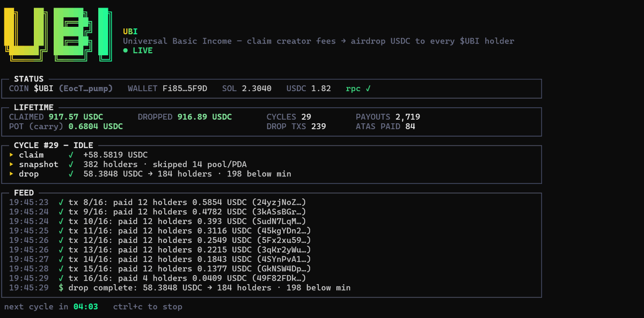Select DROP TXS count 239

point(318,127)
